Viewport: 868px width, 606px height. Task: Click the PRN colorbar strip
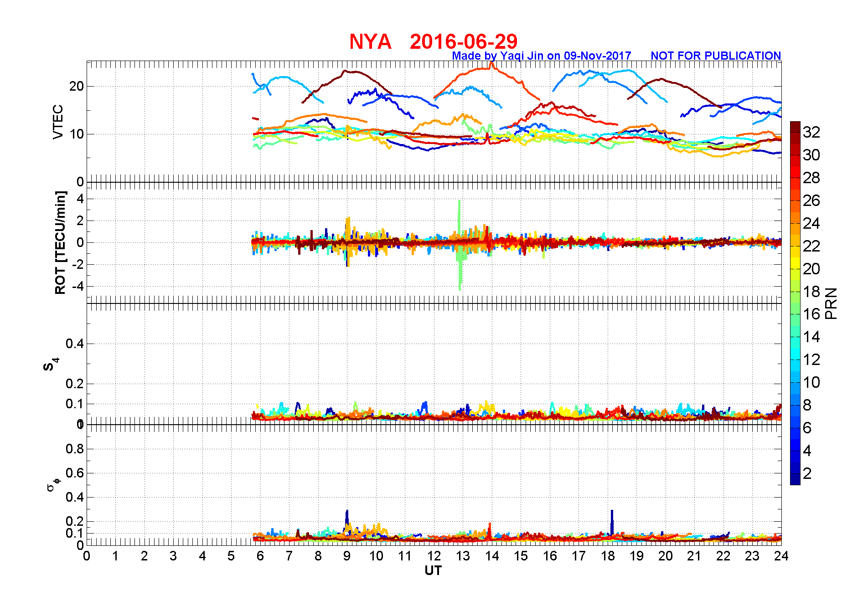(795, 303)
